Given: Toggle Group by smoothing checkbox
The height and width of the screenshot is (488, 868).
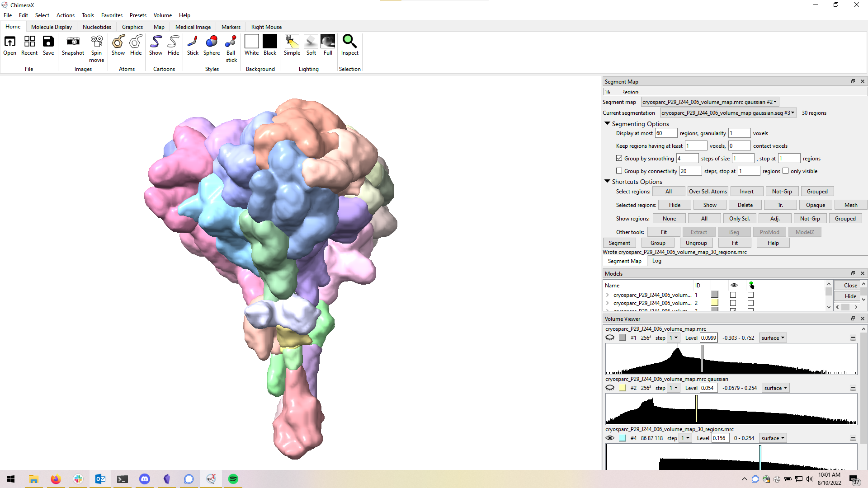Looking at the screenshot, I should coord(619,158).
